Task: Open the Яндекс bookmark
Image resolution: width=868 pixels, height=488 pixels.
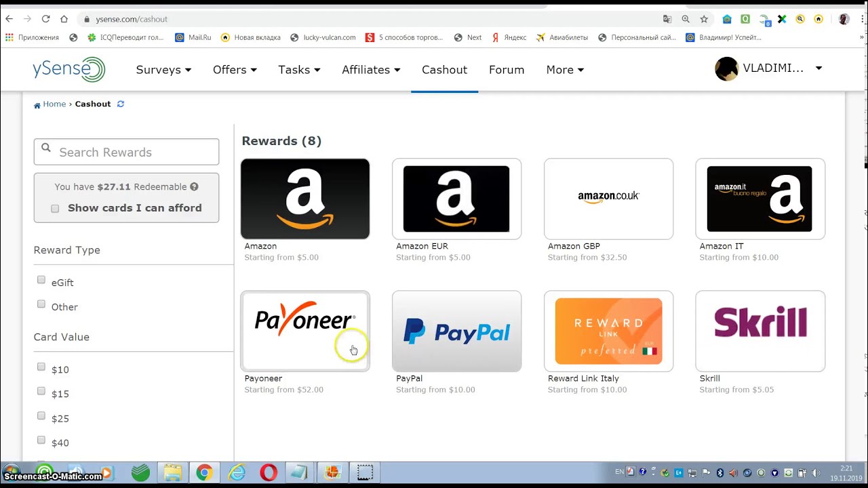Action: click(x=509, y=37)
